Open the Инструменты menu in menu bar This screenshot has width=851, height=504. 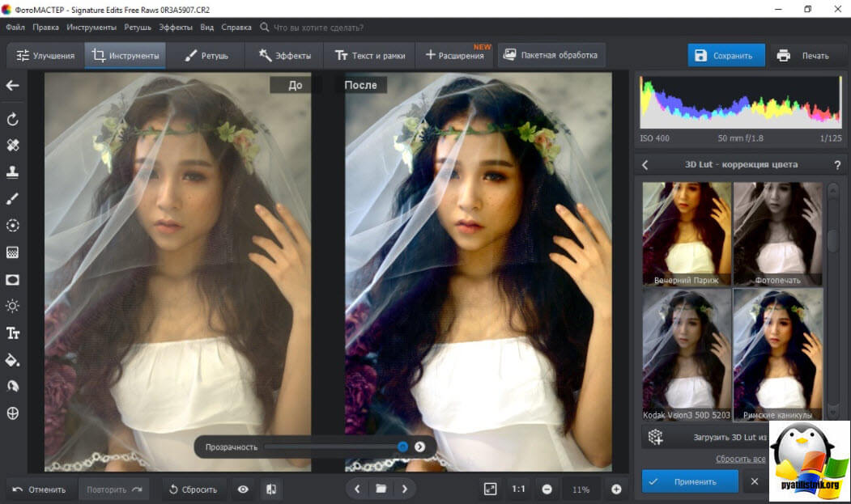click(x=91, y=28)
